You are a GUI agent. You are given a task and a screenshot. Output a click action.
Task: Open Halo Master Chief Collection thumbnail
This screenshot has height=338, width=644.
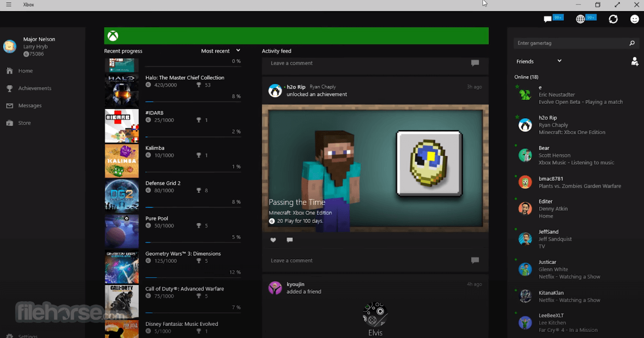[x=122, y=91]
